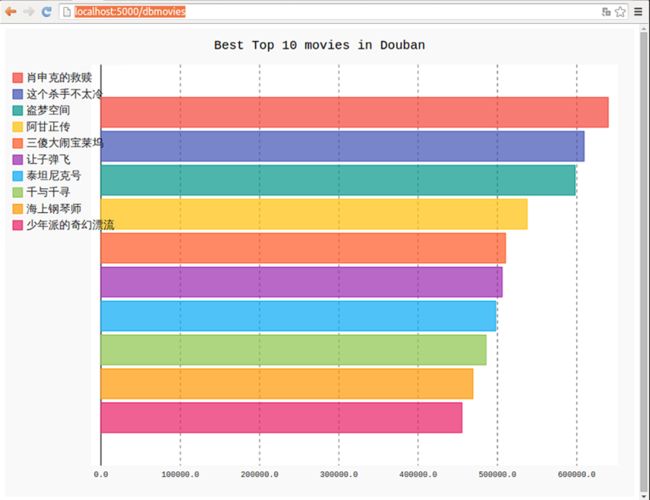Click the red top bar in the chart

point(354,112)
